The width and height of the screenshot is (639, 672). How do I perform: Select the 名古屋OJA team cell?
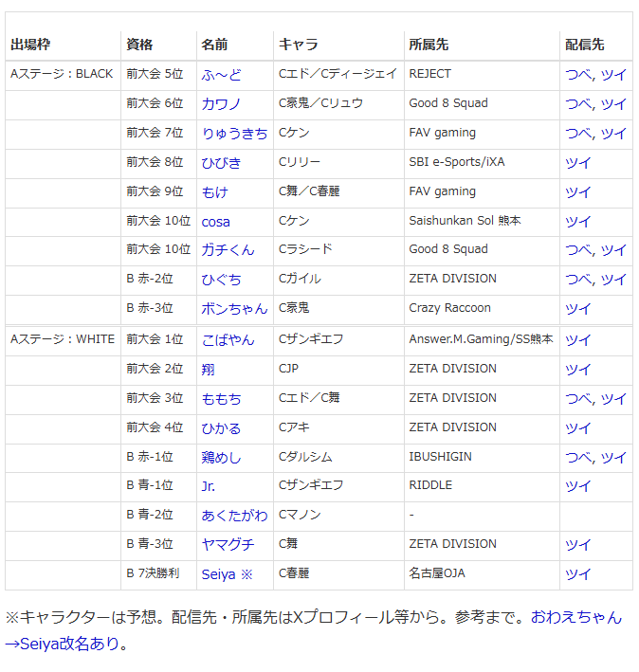click(x=482, y=573)
